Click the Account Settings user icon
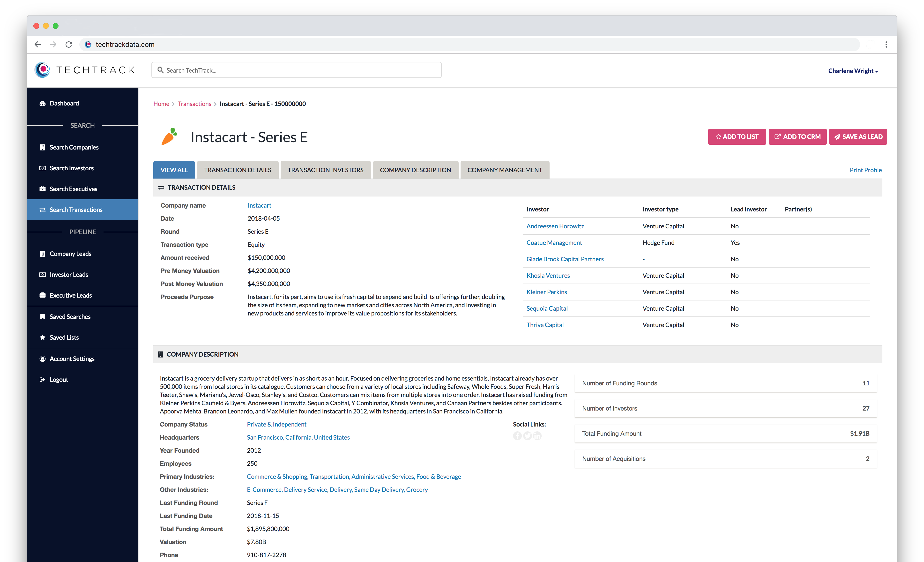Viewport: 924px width, 562px height. coord(42,359)
